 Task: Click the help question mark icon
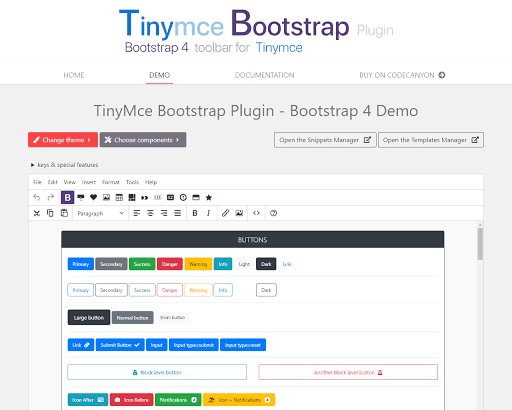[x=273, y=213]
